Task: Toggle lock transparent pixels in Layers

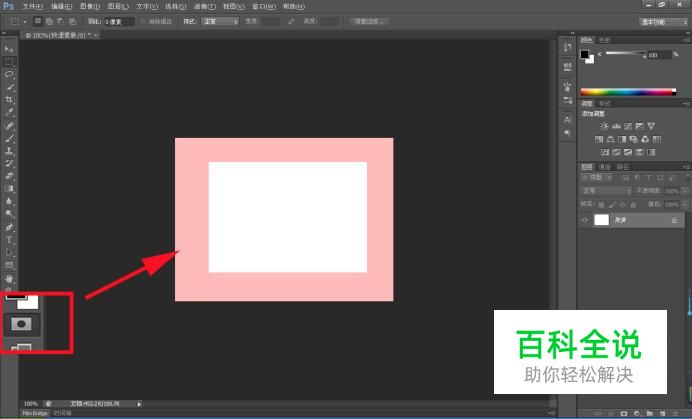Action: click(x=601, y=205)
